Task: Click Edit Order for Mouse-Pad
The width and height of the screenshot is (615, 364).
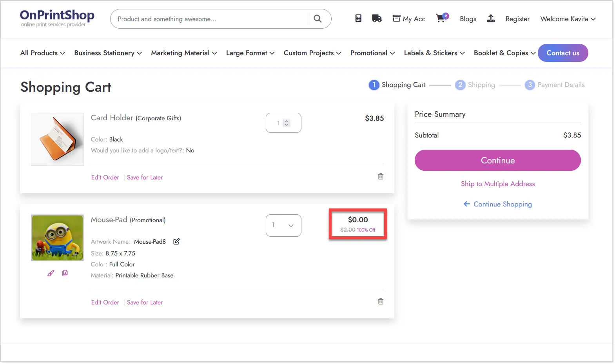Action: click(105, 302)
